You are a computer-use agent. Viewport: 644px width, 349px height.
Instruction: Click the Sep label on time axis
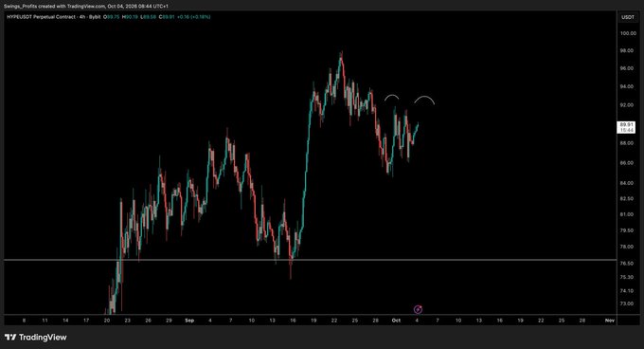189,321
